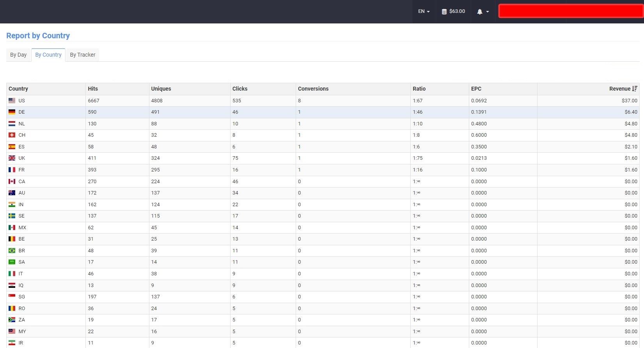Click the US flag icon
Viewport: 644px width, 348px height.
12,101
